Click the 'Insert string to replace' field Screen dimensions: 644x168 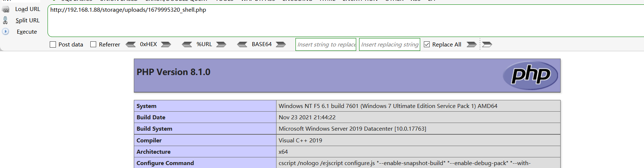(x=326, y=44)
